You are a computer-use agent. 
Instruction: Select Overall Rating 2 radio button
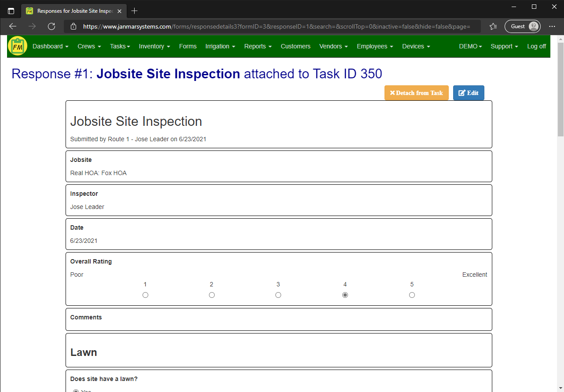(x=212, y=295)
